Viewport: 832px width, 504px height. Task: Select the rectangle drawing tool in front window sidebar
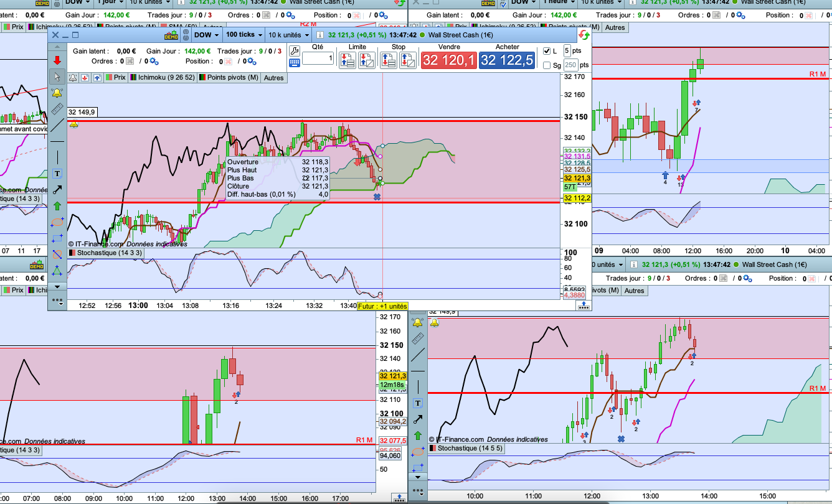(x=57, y=238)
